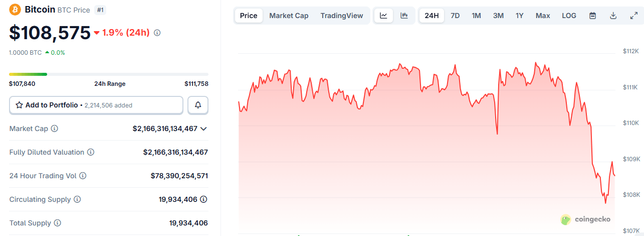Open the TradingView tab
The width and height of the screenshot is (644, 236).
(x=342, y=16)
